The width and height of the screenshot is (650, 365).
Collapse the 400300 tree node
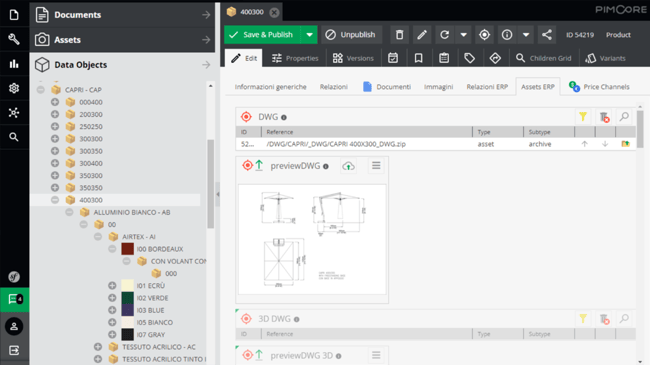pos(55,200)
